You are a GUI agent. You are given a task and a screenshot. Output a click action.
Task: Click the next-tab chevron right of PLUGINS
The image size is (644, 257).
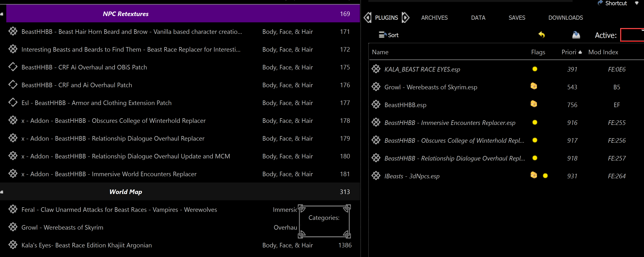pos(405,17)
